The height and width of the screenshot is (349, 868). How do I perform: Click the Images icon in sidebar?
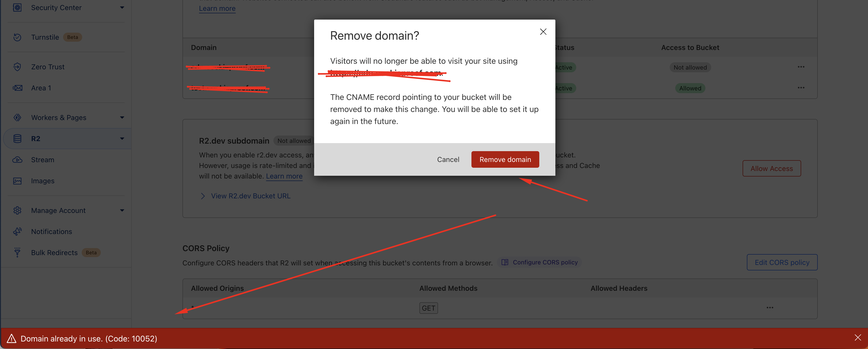tap(17, 181)
